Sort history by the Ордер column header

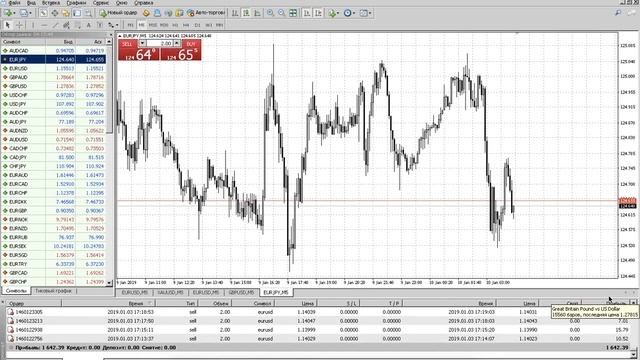[33, 303]
